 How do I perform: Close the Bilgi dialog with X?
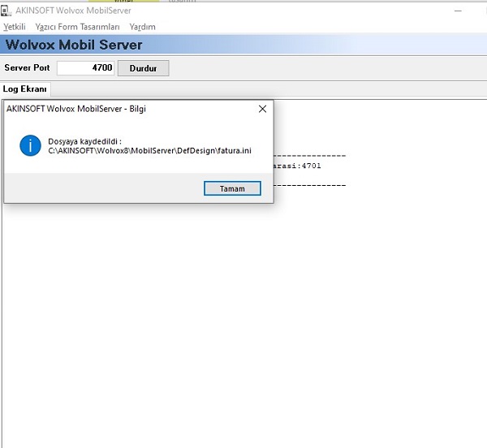(x=262, y=109)
